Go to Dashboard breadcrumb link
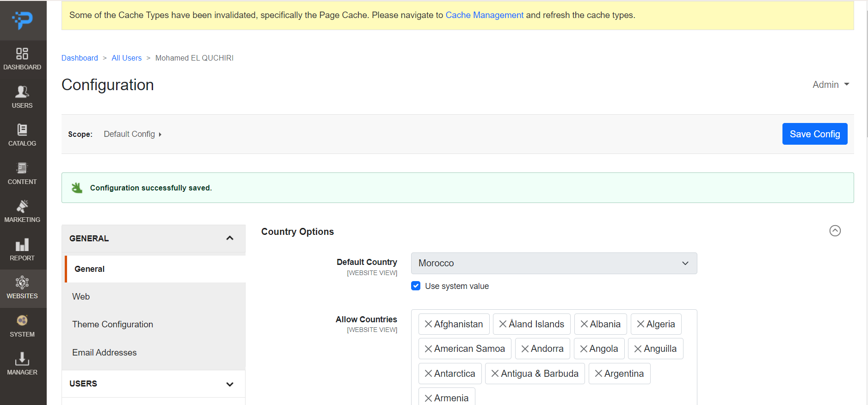This screenshot has height=405, width=868. 80,58
